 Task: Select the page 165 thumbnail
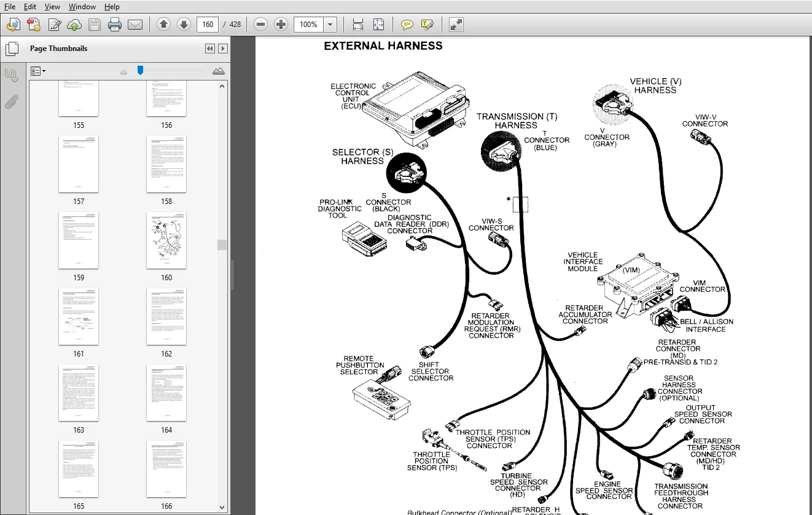(79, 469)
